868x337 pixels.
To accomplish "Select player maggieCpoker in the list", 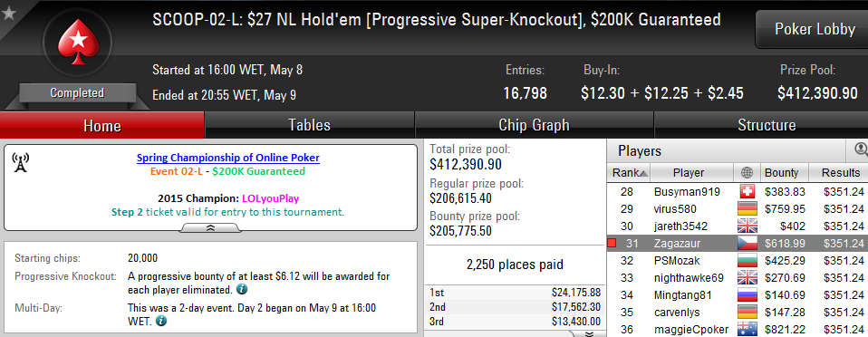I will coord(738,328).
